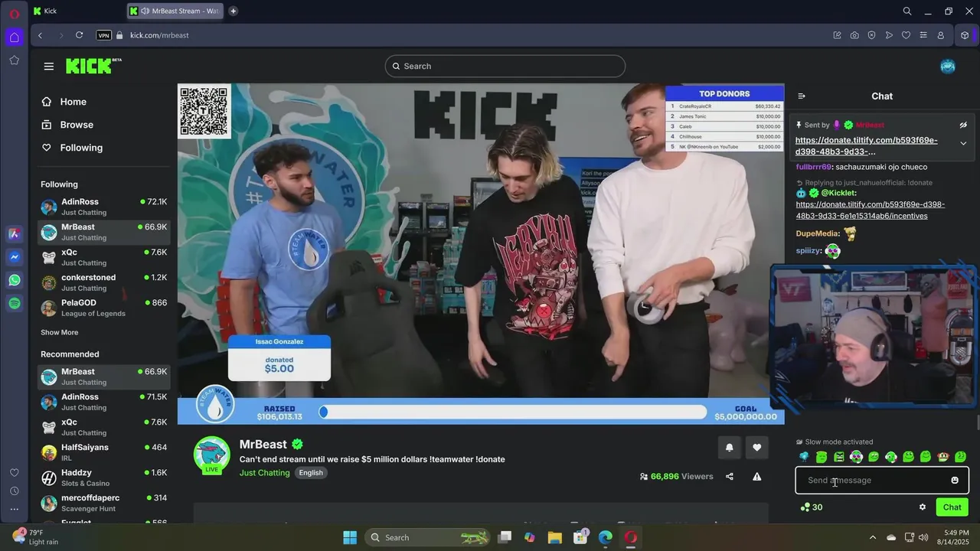Report stream with warning icon
Image resolution: width=980 pixels, height=551 pixels.
tap(757, 477)
